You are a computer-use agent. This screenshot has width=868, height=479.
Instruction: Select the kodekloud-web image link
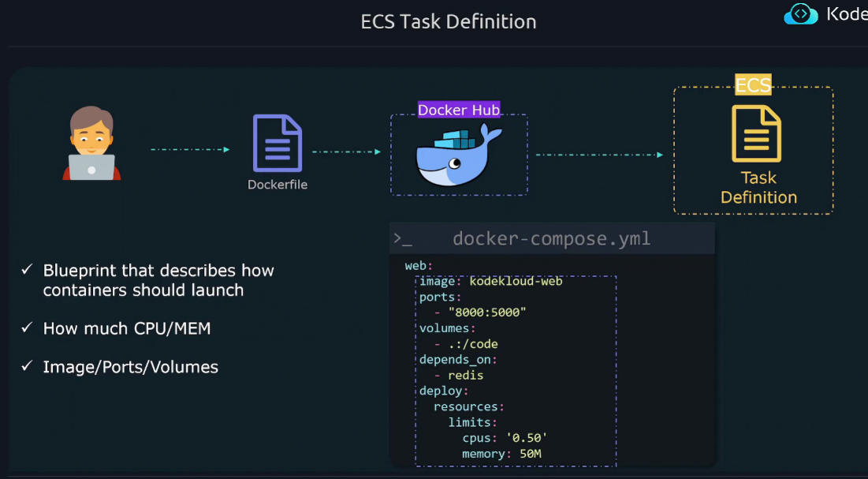[x=516, y=280]
